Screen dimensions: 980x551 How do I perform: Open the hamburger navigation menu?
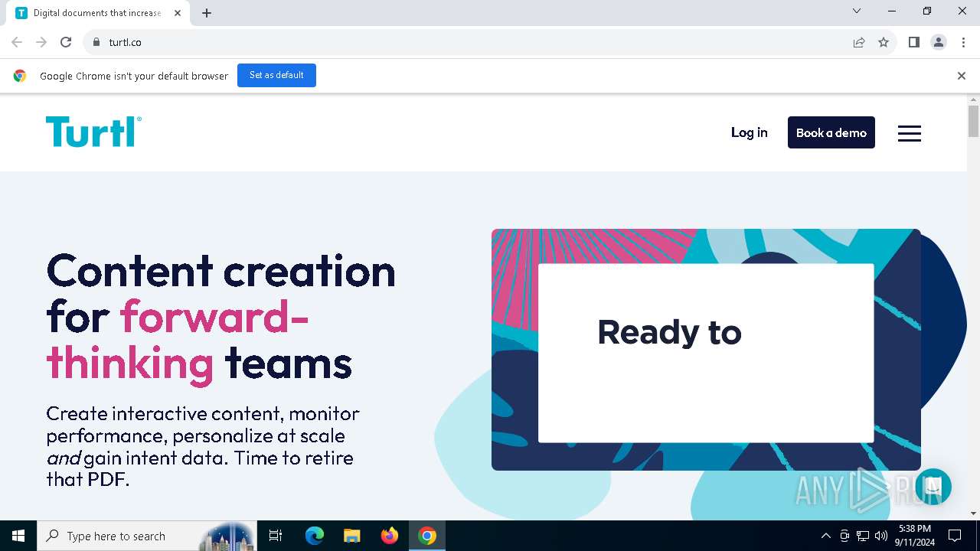click(909, 133)
